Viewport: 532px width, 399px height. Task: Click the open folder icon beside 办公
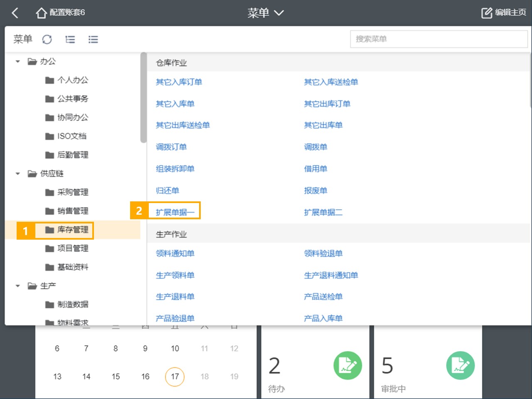click(32, 62)
